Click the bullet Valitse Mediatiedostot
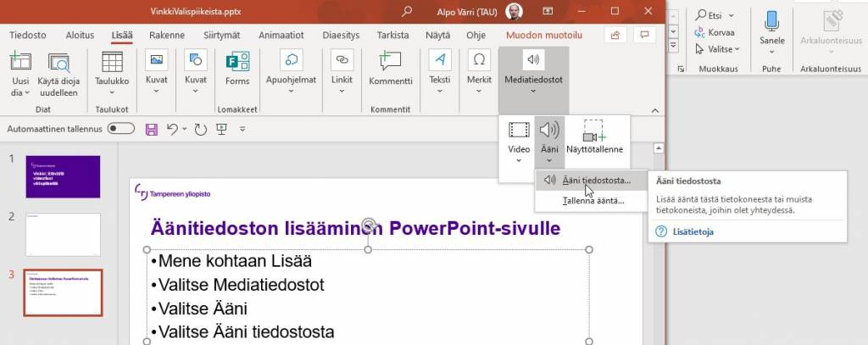Viewport: 868px width, 345px height. click(242, 285)
